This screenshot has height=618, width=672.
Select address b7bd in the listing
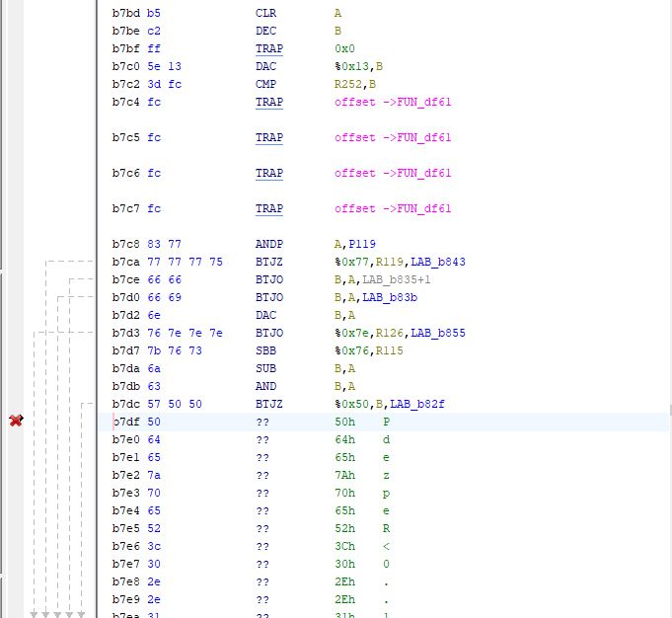point(125,13)
